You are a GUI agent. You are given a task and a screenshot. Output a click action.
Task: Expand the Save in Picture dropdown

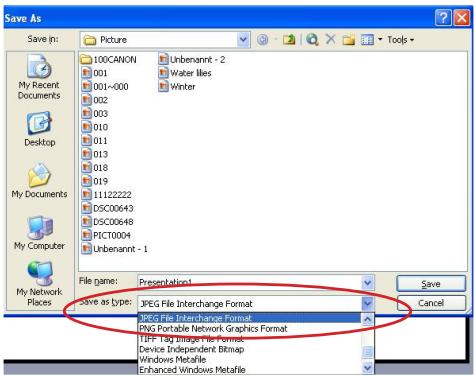(x=243, y=40)
